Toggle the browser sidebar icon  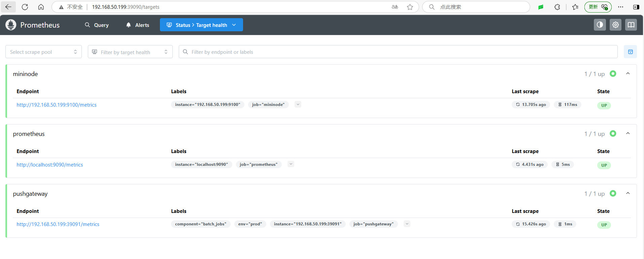tap(636, 7)
